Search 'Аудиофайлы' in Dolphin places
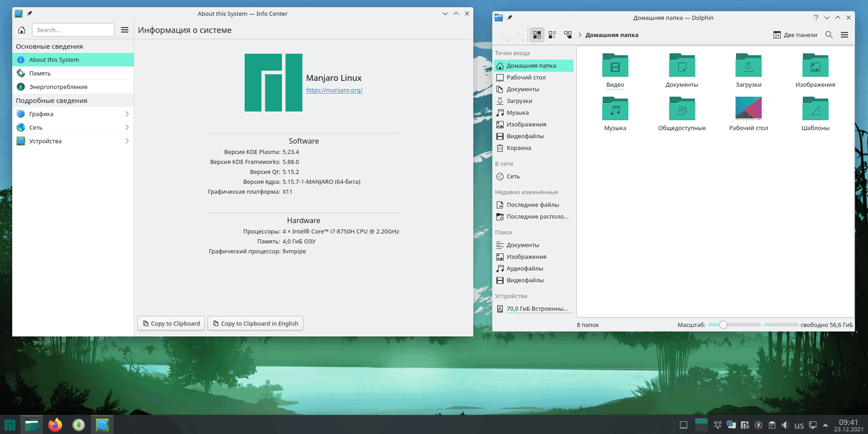Viewport: 868px width, 434px height. pyautogui.click(x=534, y=269)
